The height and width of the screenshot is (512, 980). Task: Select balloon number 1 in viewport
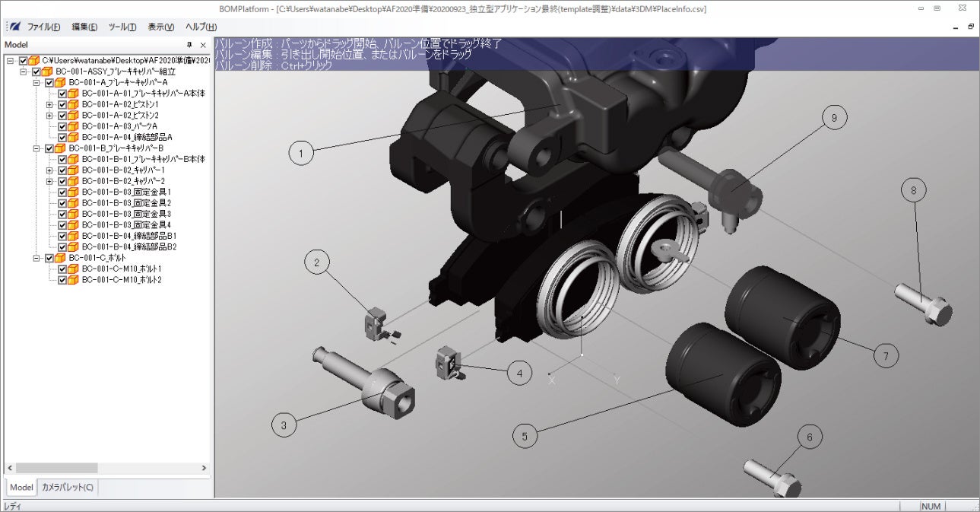301,153
